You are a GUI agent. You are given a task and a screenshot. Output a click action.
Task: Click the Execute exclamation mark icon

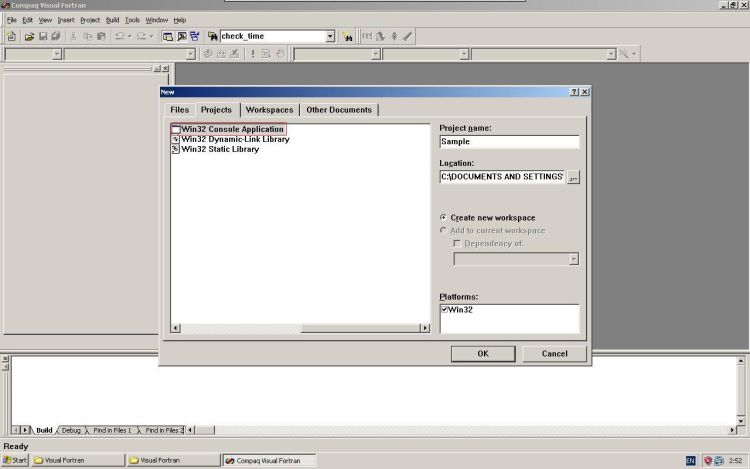tap(253, 54)
